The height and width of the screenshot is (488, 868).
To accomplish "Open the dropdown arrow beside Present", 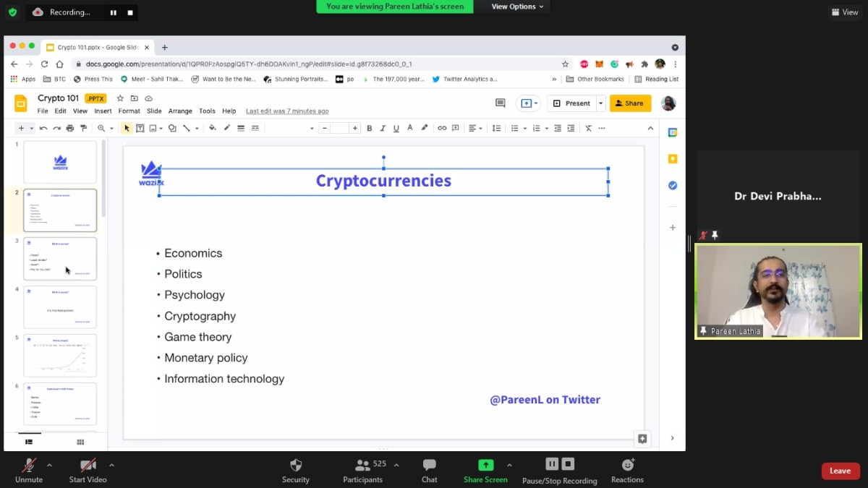I will (600, 103).
